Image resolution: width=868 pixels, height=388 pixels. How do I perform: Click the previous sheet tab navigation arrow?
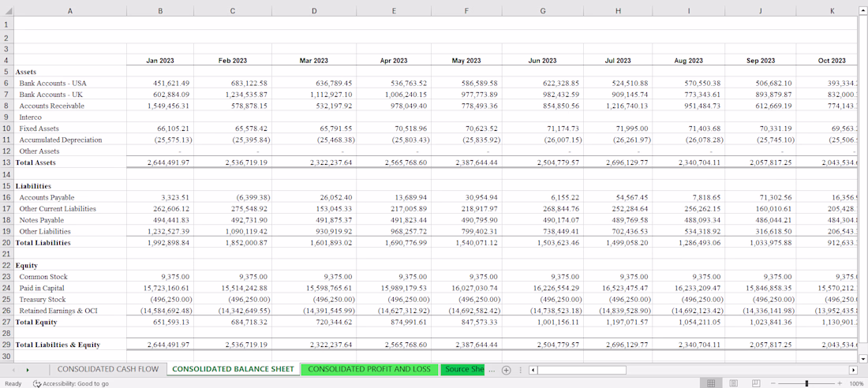click(13, 370)
